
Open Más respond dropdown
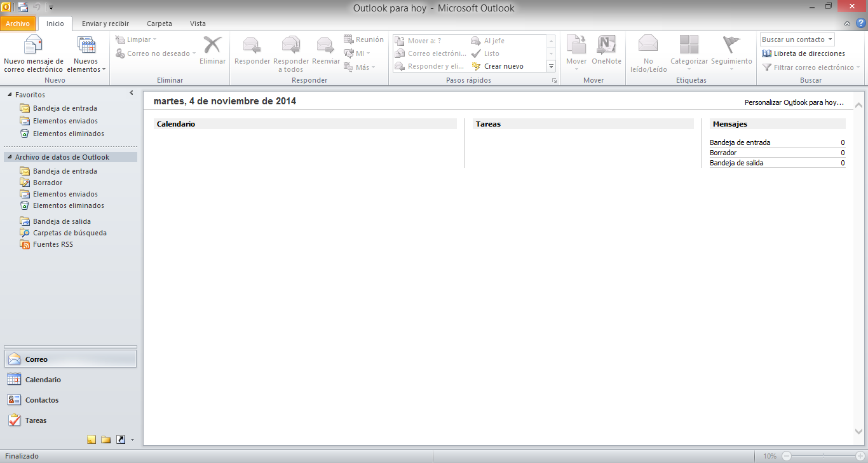360,67
